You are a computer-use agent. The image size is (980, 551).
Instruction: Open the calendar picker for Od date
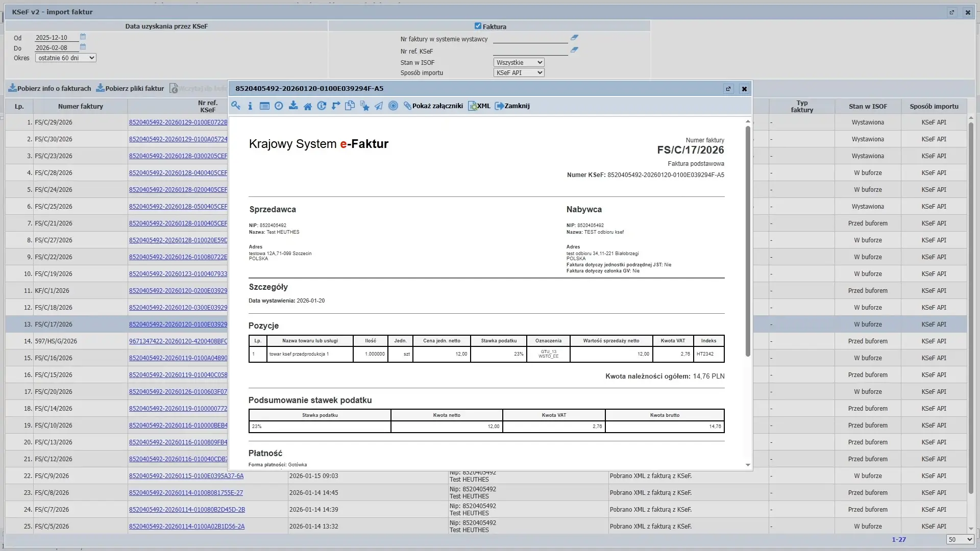[83, 37]
